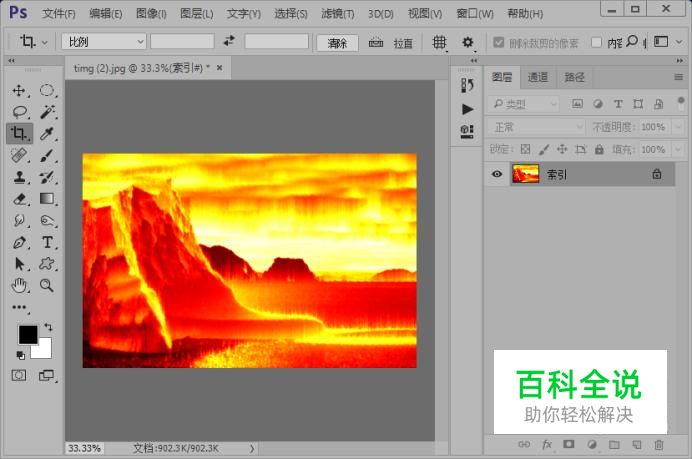Toggle lock all padlock icon
The width and height of the screenshot is (692, 459).
pos(599,149)
